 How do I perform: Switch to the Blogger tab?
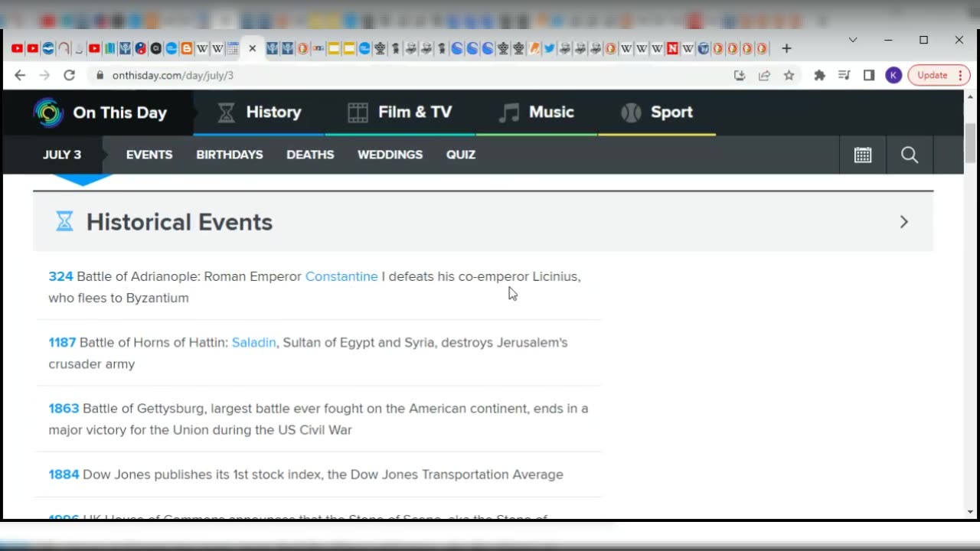187,48
